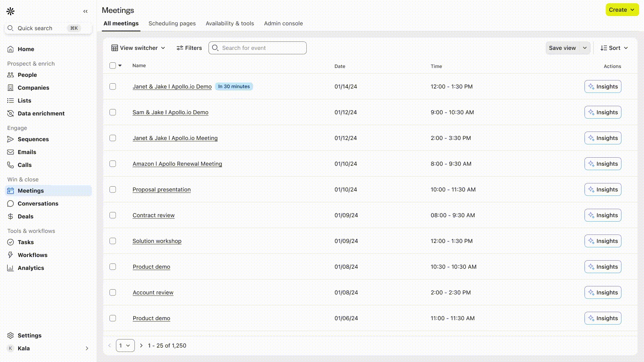Screen dimensions: 644x362
Task: Open Analytics from the sidebar
Action: [31, 268]
